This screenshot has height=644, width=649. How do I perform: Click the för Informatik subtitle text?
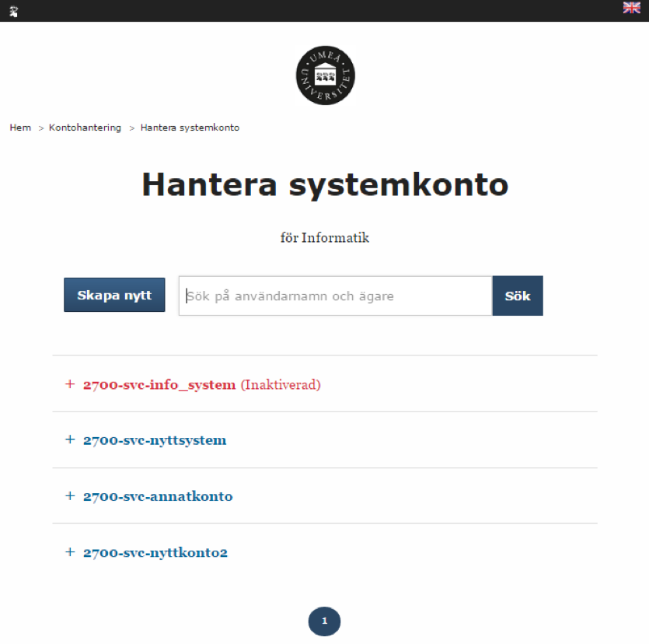pos(325,238)
